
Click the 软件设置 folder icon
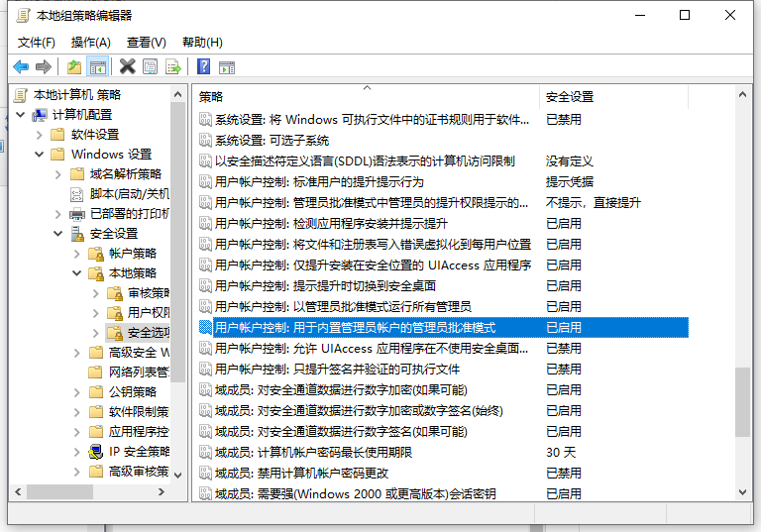tap(57, 134)
